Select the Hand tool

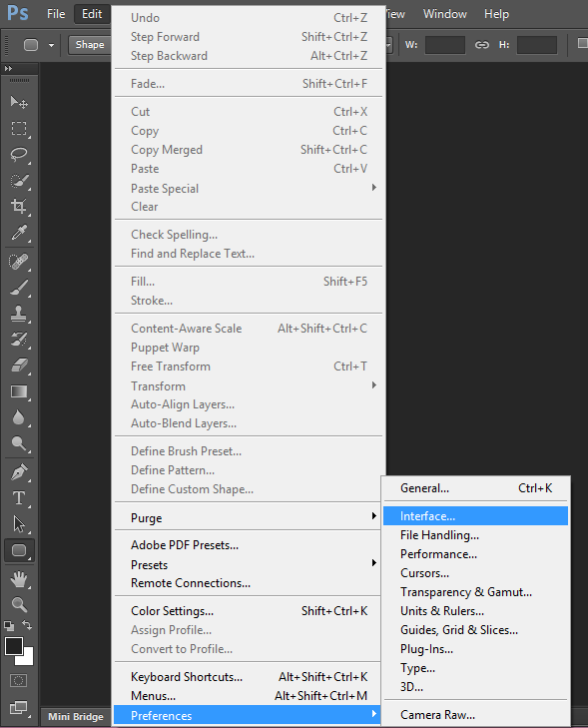pyautogui.click(x=19, y=579)
